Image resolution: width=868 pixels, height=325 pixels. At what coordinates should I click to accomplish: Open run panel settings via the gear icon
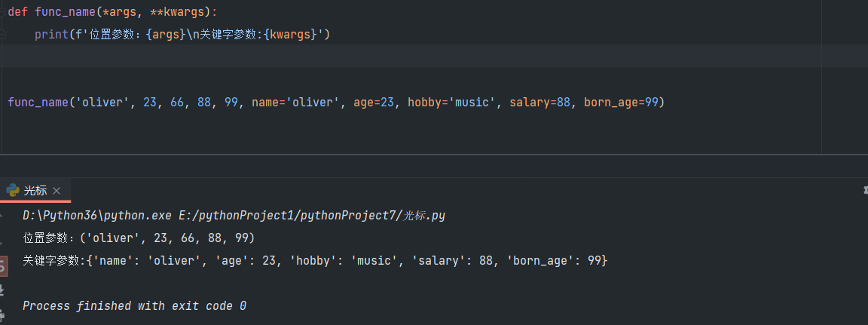tap(863, 191)
